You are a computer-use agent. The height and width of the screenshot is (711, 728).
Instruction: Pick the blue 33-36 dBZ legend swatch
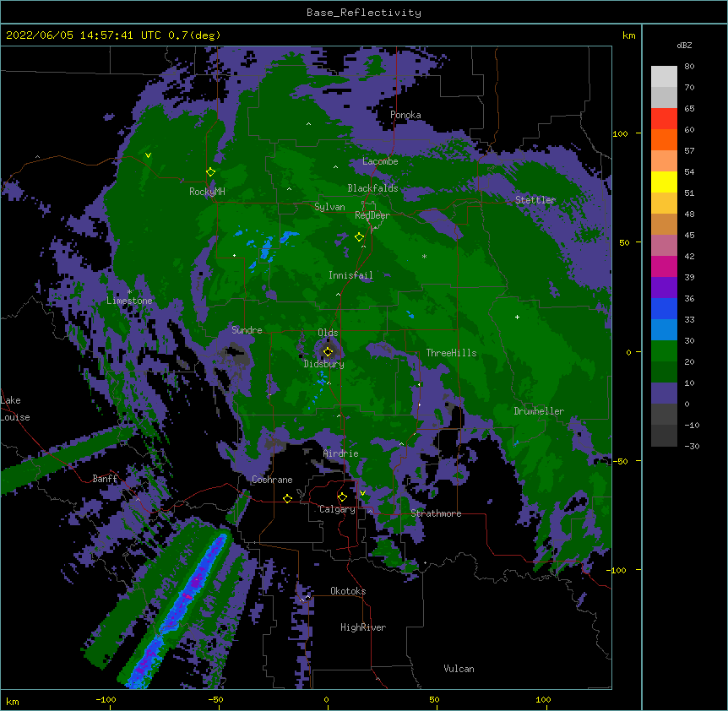(x=664, y=308)
